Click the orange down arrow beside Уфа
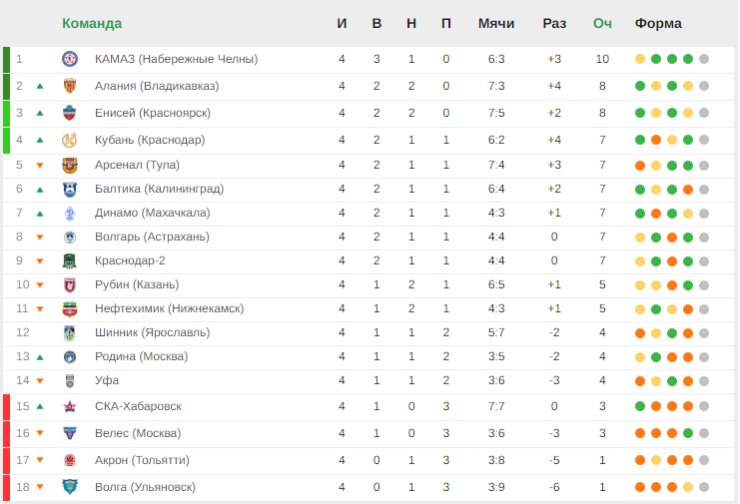Viewport: 740px width, 504px height. (x=40, y=381)
